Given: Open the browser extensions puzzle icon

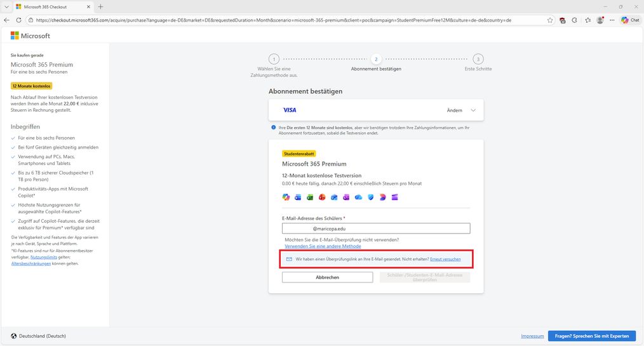Looking at the screenshot, I should coord(575,20).
